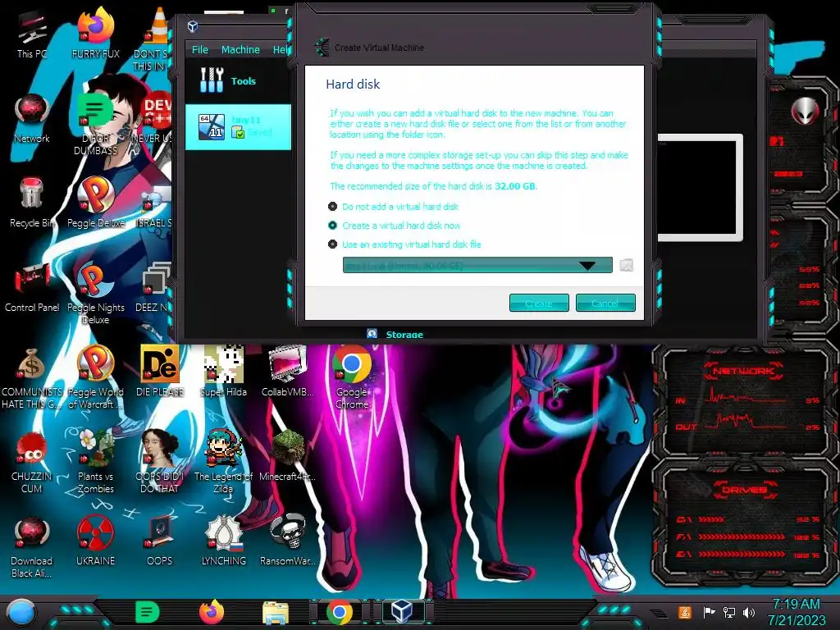The height and width of the screenshot is (630, 840).
Task: Click the volume speaker tray icon
Action: 749,612
